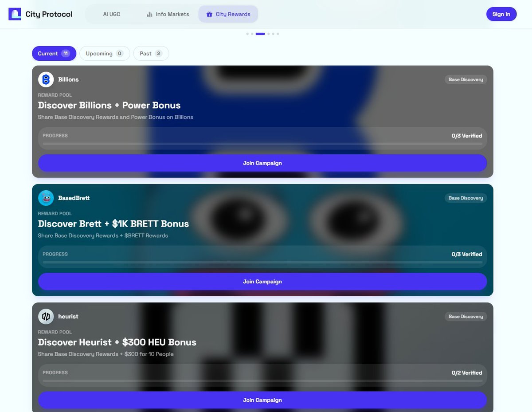532x412 pixels.
Task: Show Past campaigns
Action: [x=151, y=54]
